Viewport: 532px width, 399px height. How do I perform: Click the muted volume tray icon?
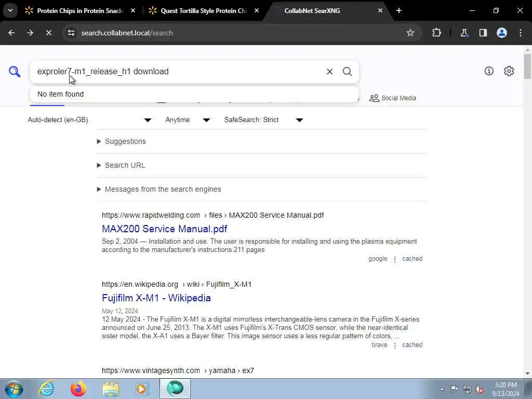pos(480,389)
